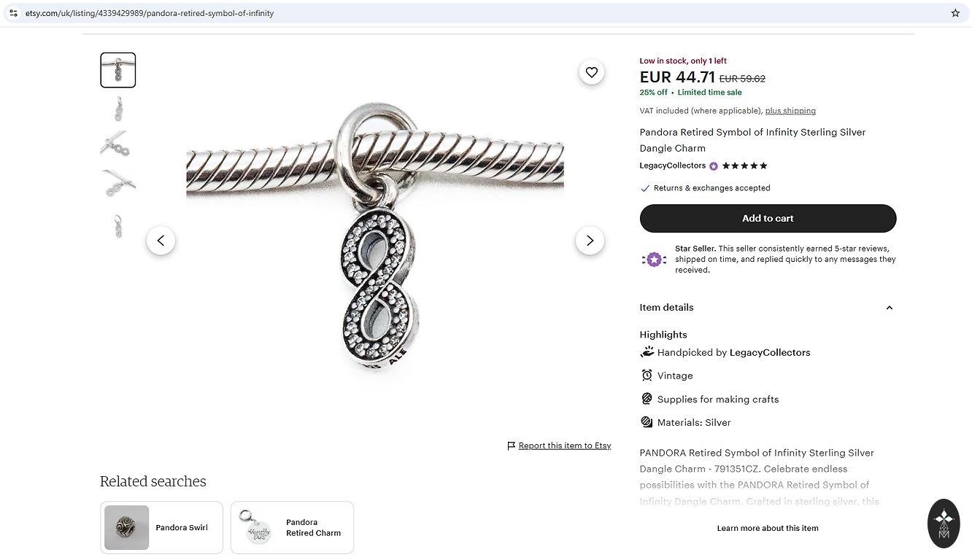Select the first product thumbnail
The width and height of the screenshot is (972, 560).
[118, 70]
